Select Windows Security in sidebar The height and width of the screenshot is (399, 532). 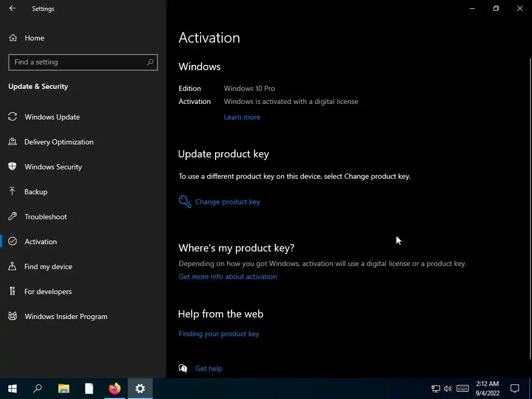pos(83,167)
